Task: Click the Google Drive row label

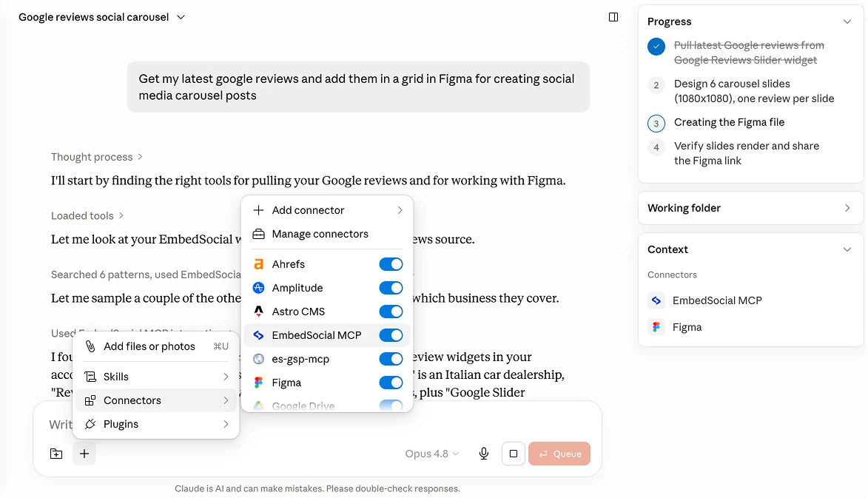Action: [303, 406]
